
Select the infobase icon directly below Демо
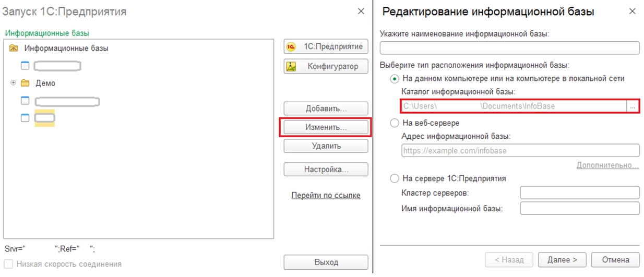[x=25, y=101]
